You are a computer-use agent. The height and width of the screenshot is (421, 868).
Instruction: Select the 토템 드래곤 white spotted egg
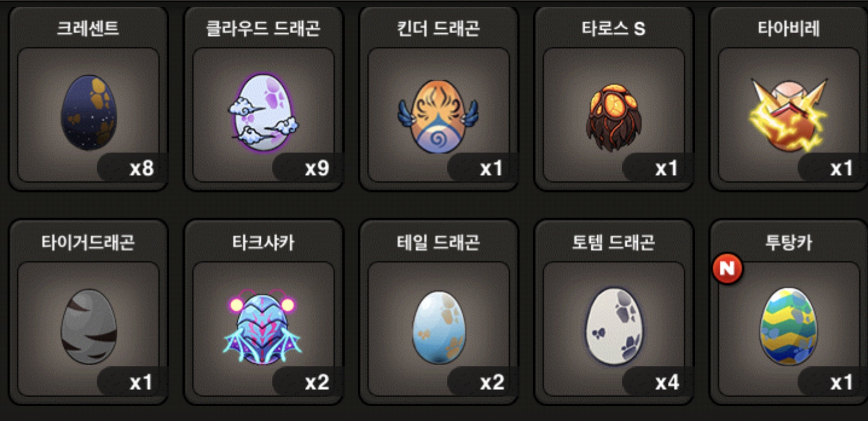pyautogui.click(x=614, y=326)
